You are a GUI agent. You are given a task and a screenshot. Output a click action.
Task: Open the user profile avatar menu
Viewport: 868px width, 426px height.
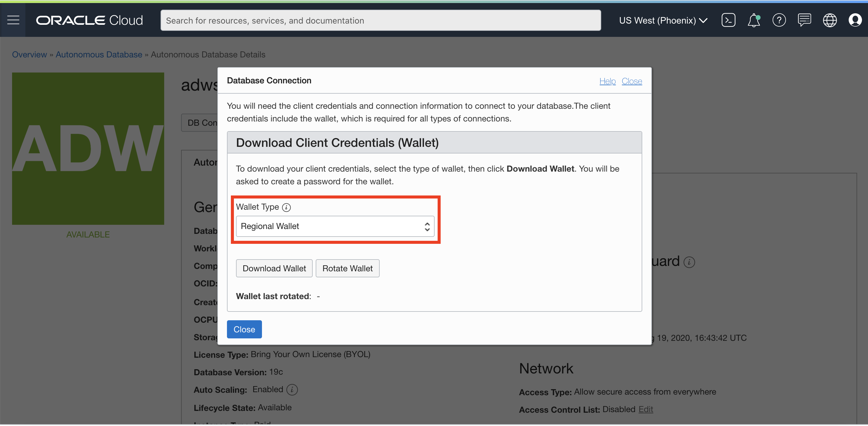coord(855,20)
